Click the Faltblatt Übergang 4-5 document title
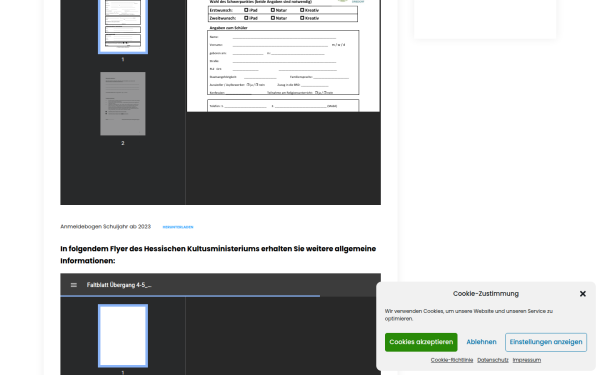Viewport: 600px width, 375px height. (x=119, y=285)
